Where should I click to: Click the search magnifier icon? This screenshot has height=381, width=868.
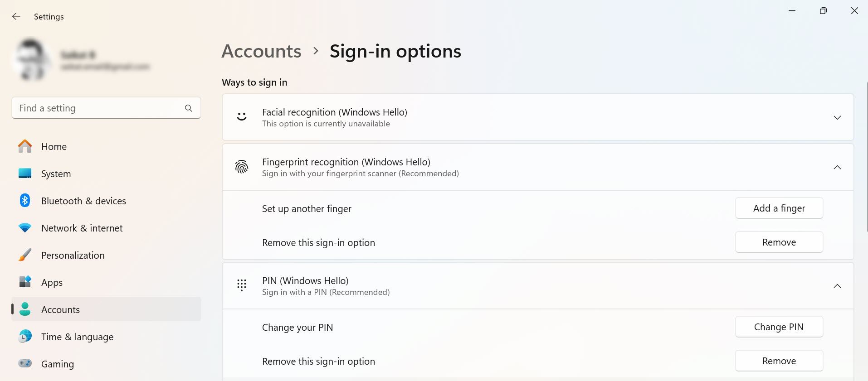188,108
